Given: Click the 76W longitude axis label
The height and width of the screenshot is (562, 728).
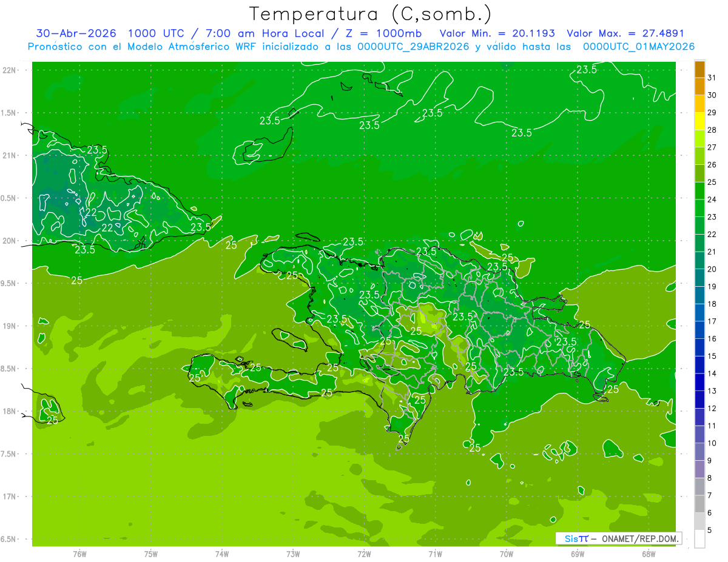Looking at the screenshot, I should (x=79, y=554).
